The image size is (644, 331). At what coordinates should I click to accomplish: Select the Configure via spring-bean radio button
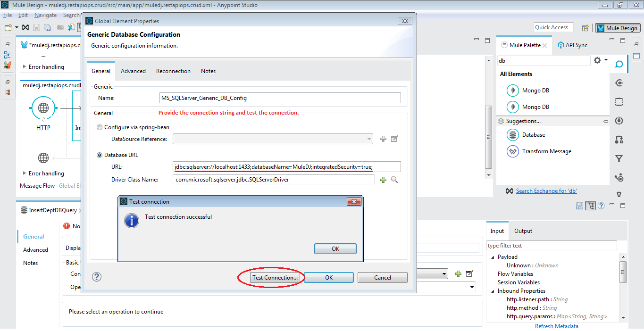[x=100, y=127]
